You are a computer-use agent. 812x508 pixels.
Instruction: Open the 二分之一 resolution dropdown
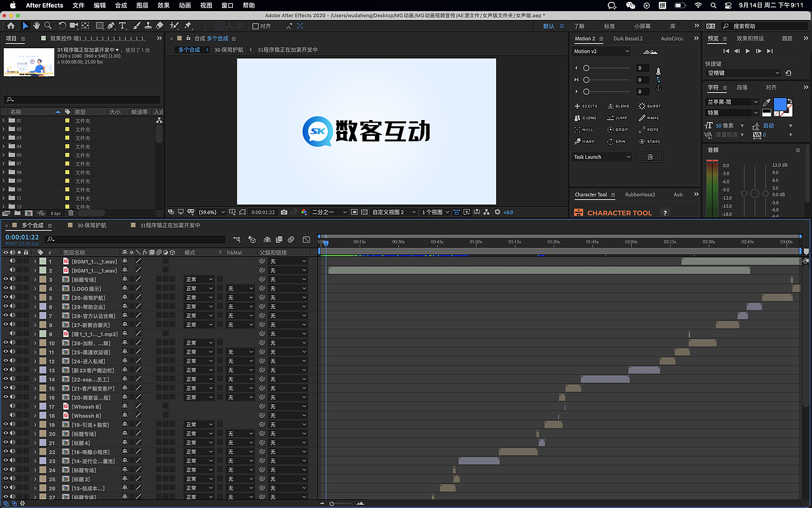330,212
